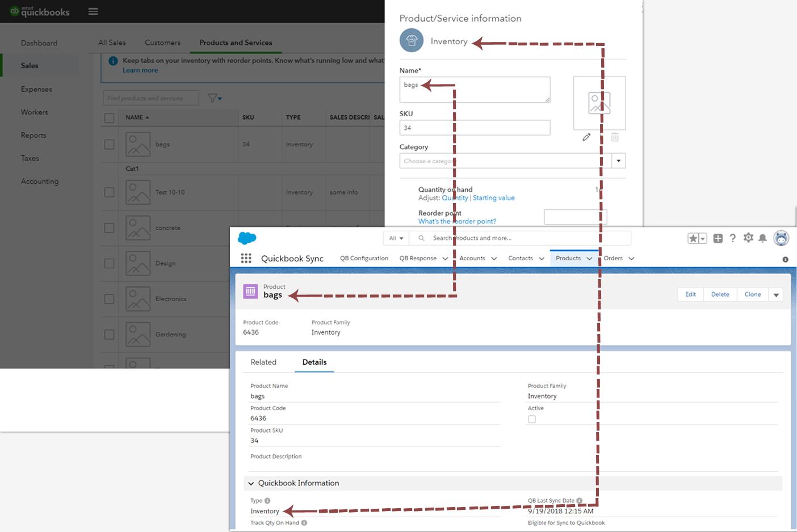Screen dimensions: 797x532
Task: Click the filter funnel icon
Action: pyautogui.click(x=213, y=98)
